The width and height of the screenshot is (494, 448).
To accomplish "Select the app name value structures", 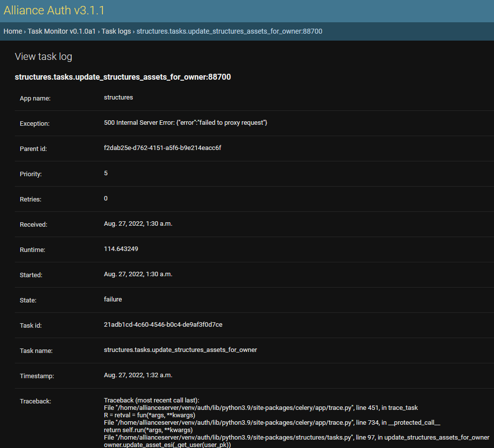I will click(118, 98).
